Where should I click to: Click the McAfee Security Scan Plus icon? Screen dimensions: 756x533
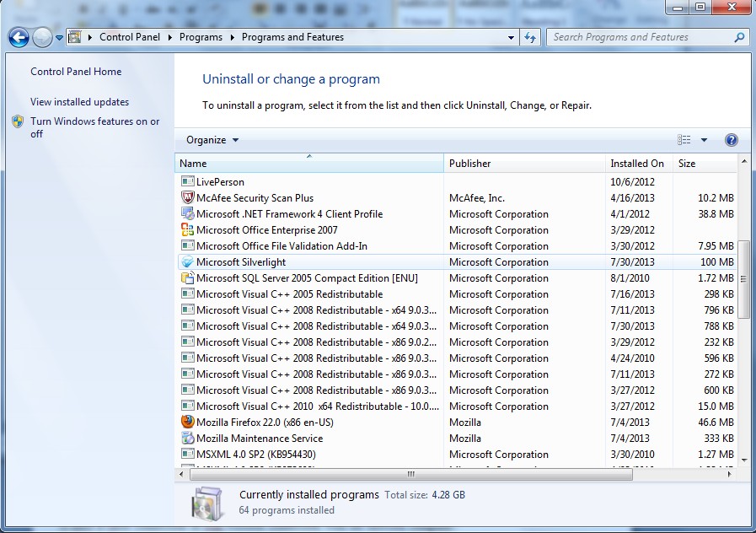point(188,197)
